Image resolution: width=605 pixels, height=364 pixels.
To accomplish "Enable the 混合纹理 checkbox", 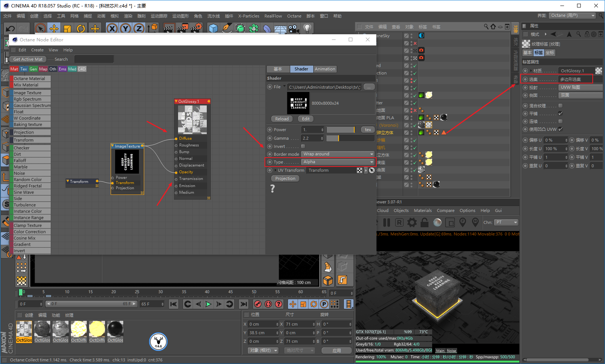I will [x=560, y=106].
